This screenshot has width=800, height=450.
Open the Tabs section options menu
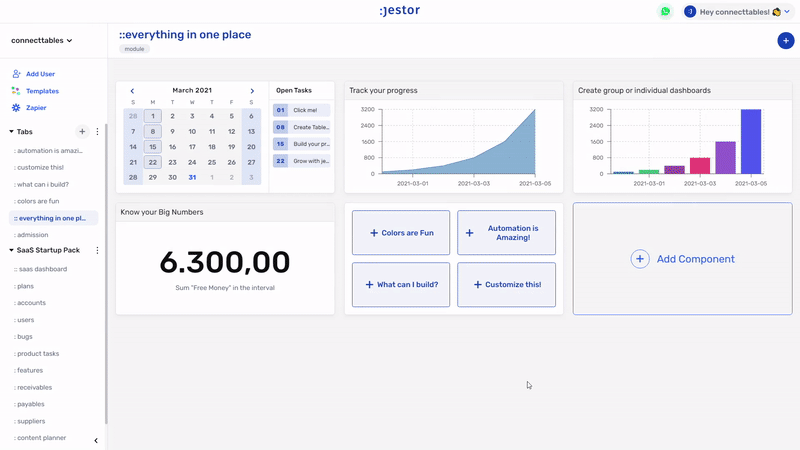pyautogui.click(x=97, y=132)
